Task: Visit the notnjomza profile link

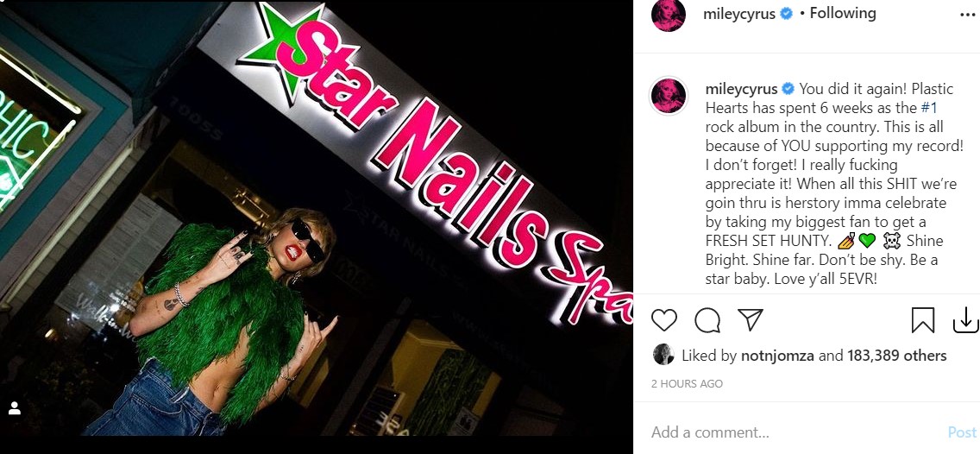Action: pos(777,356)
